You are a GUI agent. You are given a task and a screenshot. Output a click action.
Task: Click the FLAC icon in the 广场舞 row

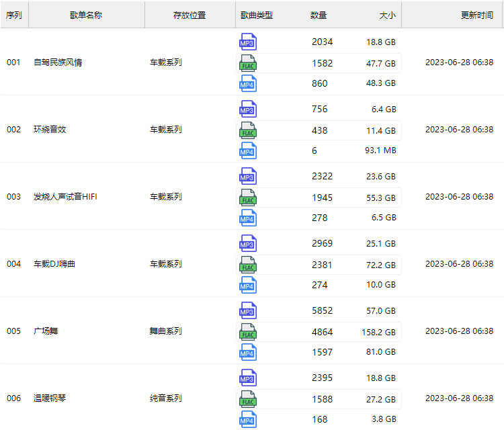pyautogui.click(x=248, y=332)
